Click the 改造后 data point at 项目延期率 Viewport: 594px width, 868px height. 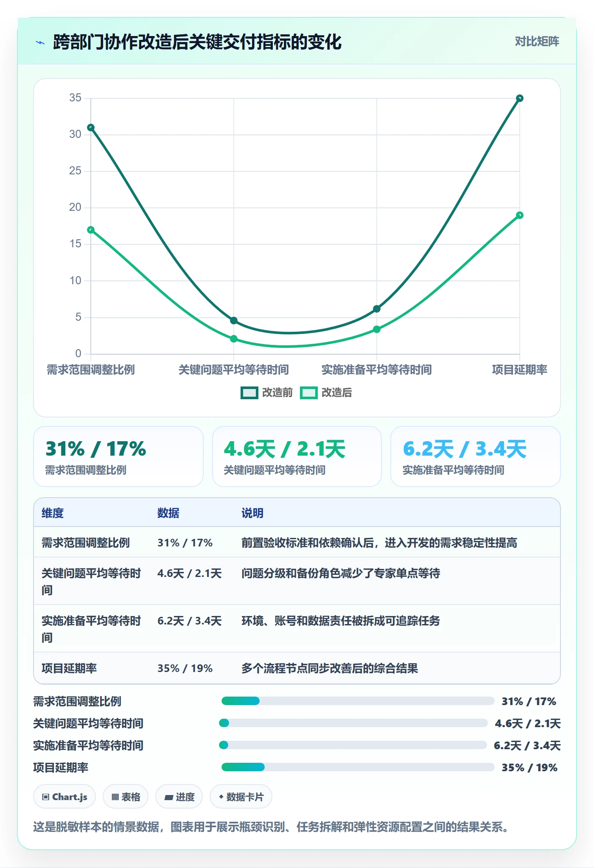click(x=520, y=215)
